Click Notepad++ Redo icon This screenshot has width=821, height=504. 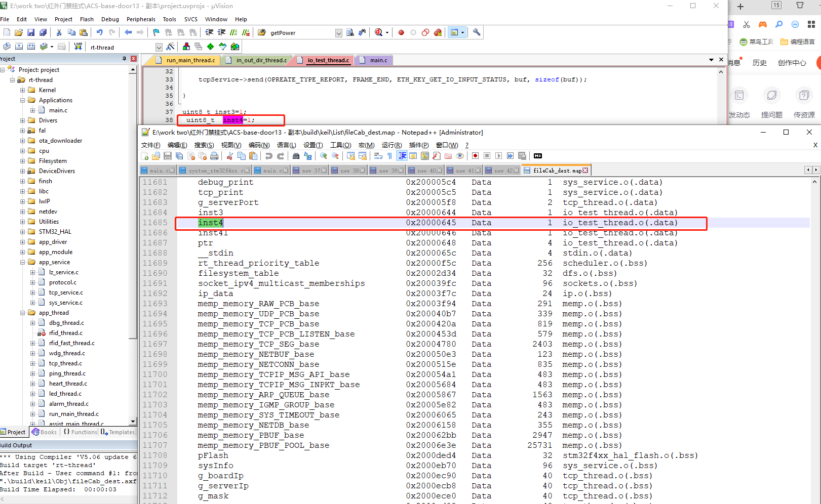[281, 156]
